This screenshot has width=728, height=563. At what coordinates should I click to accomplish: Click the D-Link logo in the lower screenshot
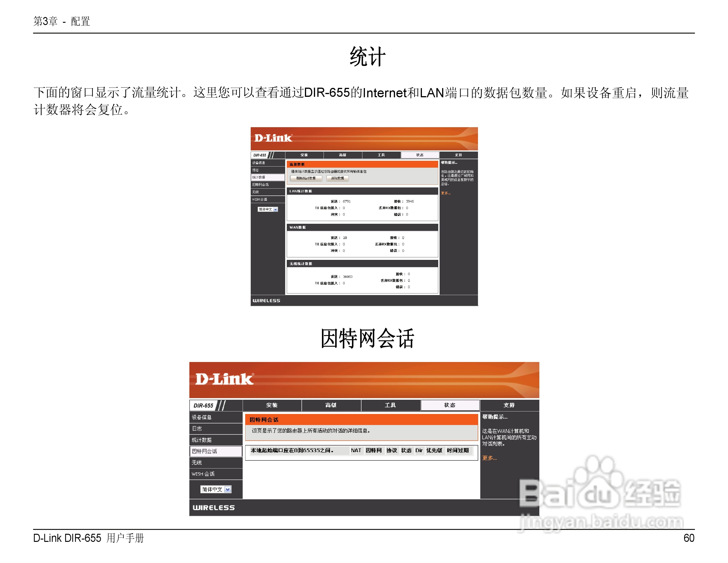(224, 379)
